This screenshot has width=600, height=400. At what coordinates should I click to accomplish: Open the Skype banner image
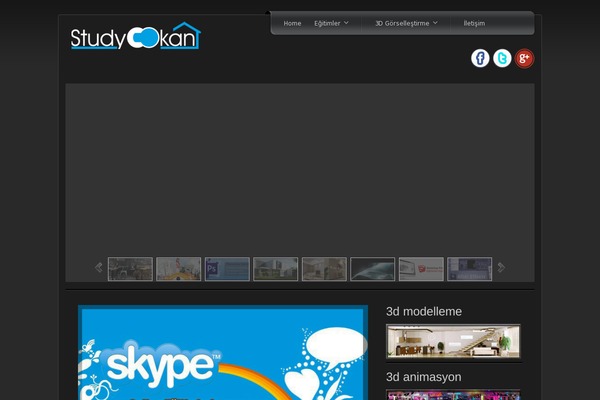coord(223,353)
